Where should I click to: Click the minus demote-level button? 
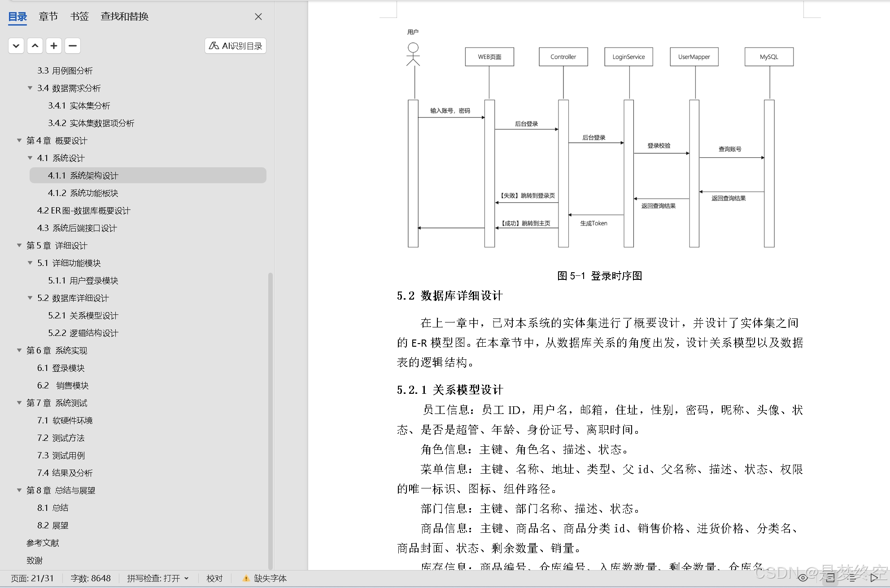(x=73, y=46)
